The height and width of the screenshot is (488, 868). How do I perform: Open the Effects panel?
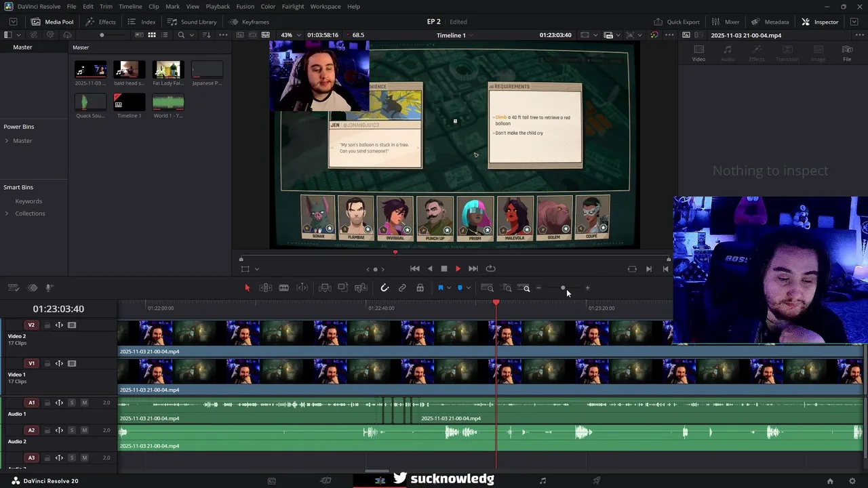tap(100, 22)
